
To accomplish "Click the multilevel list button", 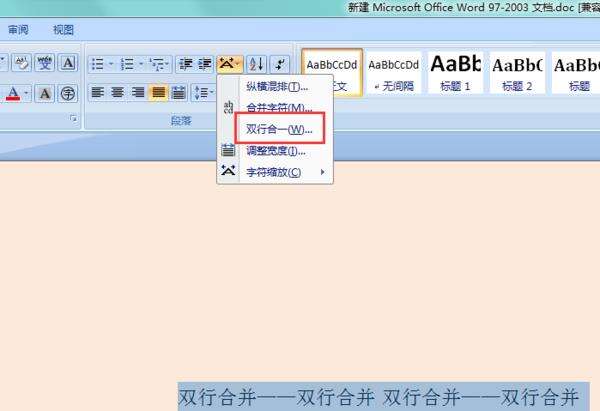I will (157, 64).
